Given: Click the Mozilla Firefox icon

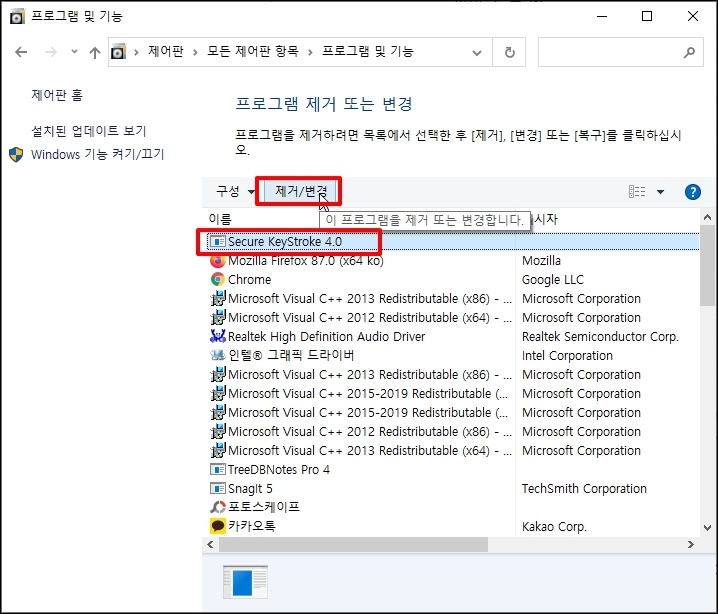Looking at the screenshot, I should (x=218, y=261).
